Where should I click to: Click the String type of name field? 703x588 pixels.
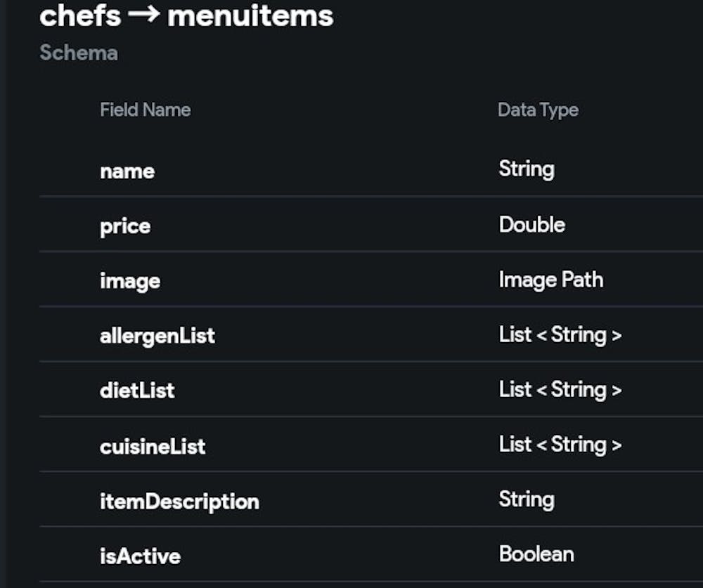click(527, 169)
